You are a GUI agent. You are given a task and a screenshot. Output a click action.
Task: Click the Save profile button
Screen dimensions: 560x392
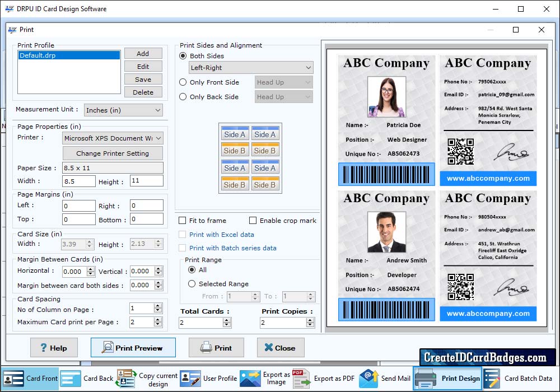point(143,80)
